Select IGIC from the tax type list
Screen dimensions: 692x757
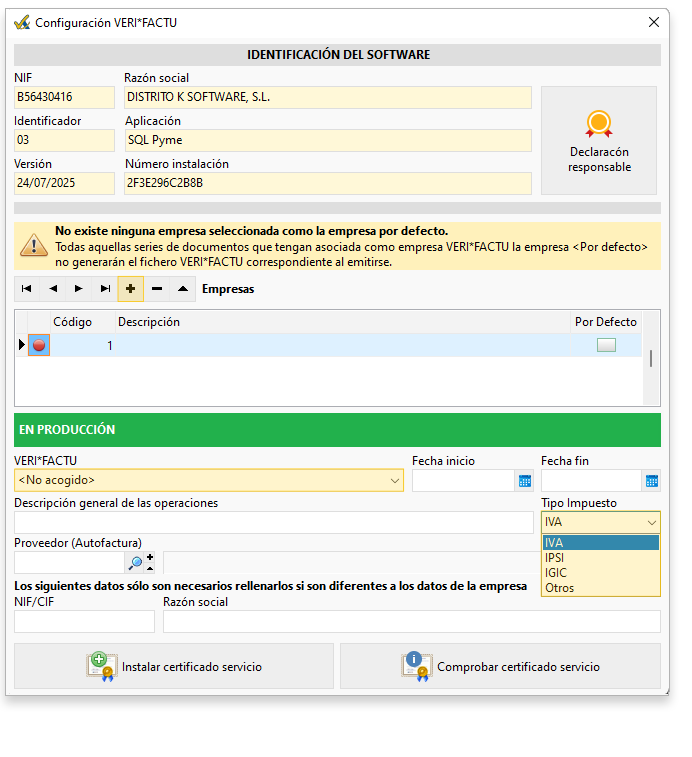coord(556,573)
